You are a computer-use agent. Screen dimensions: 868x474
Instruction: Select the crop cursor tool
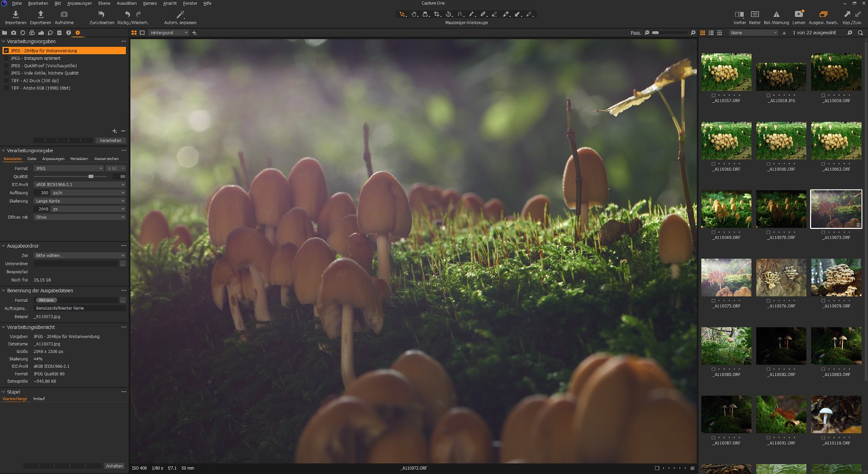click(437, 14)
